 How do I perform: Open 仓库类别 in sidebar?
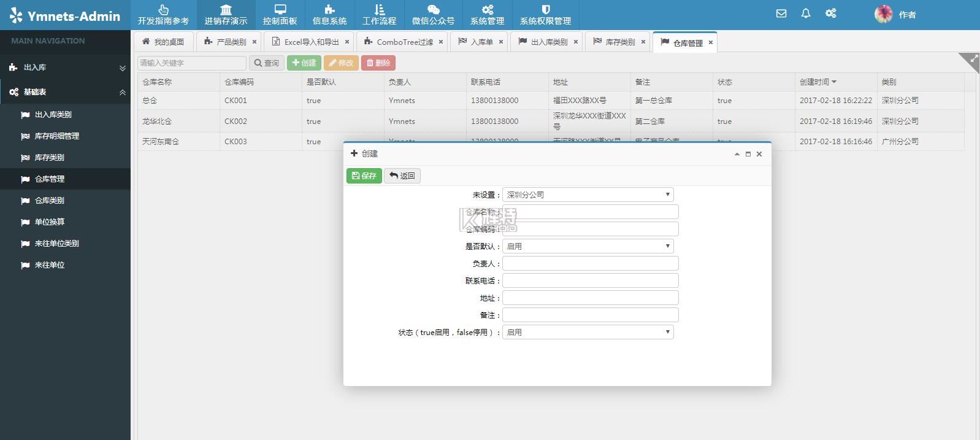65,201
